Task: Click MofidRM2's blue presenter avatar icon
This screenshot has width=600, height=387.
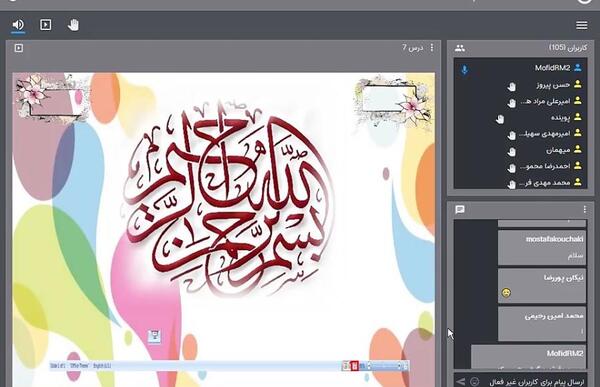Action: (578, 68)
